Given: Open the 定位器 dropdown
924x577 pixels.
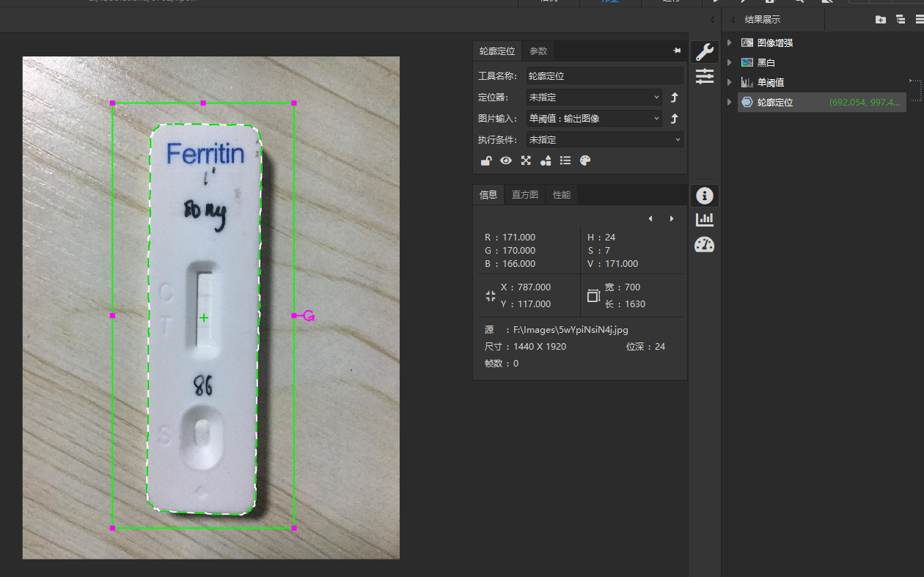Looking at the screenshot, I should [x=594, y=97].
